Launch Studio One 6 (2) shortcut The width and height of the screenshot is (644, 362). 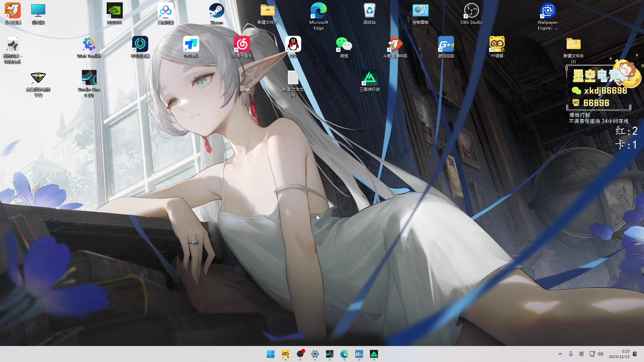point(89,83)
